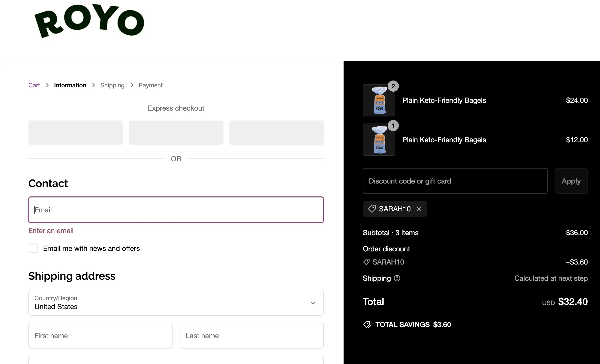Click the order discount SARAH10 tag icon
This screenshot has width=600, height=364.
tap(366, 262)
